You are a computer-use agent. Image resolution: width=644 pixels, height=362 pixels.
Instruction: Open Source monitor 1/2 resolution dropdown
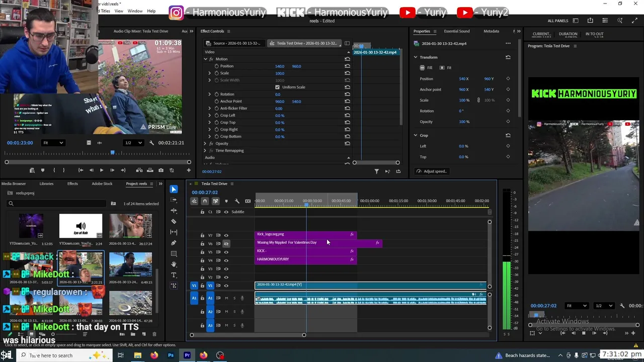click(134, 143)
